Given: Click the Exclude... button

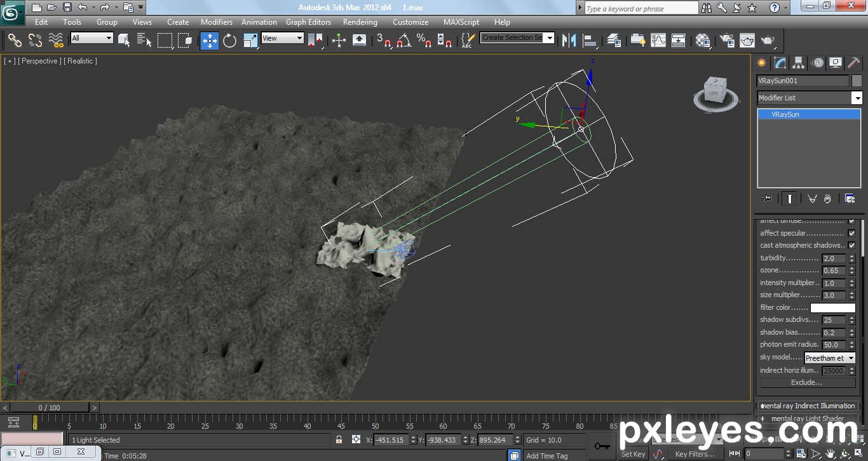Looking at the screenshot, I should tap(806, 382).
